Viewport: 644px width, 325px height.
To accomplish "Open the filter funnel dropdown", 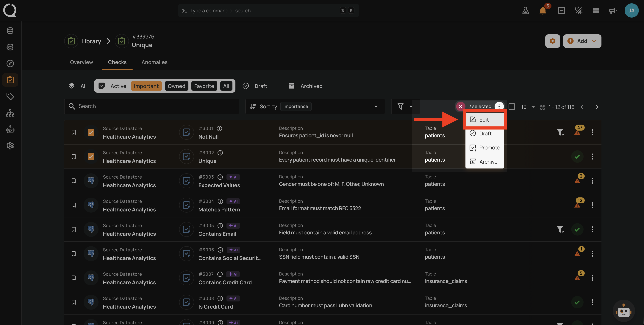I will pyautogui.click(x=405, y=106).
